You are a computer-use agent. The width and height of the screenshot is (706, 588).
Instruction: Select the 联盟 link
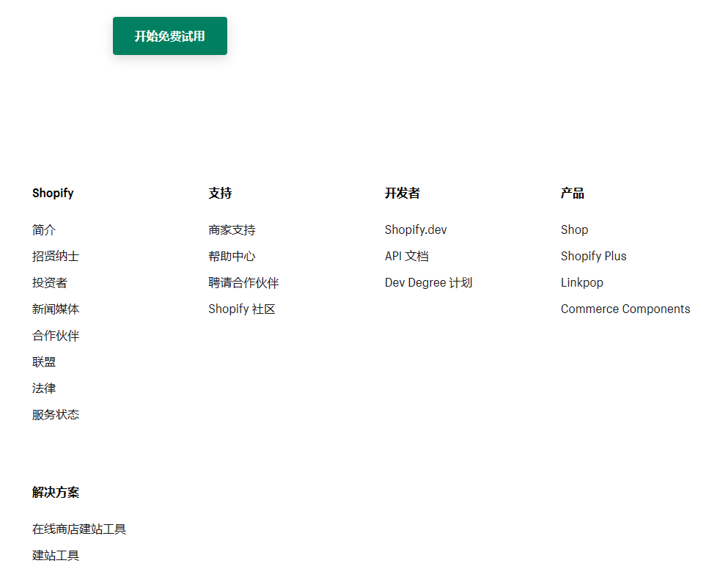click(43, 361)
